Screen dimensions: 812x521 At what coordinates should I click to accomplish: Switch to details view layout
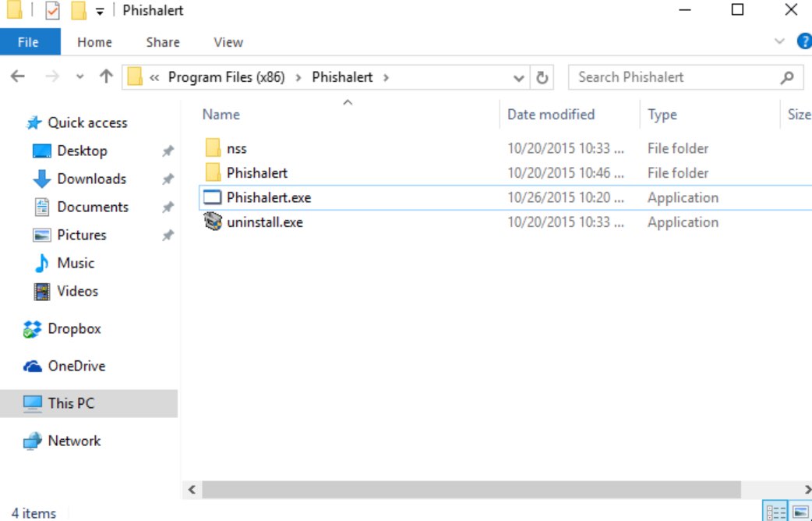click(776, 512)
